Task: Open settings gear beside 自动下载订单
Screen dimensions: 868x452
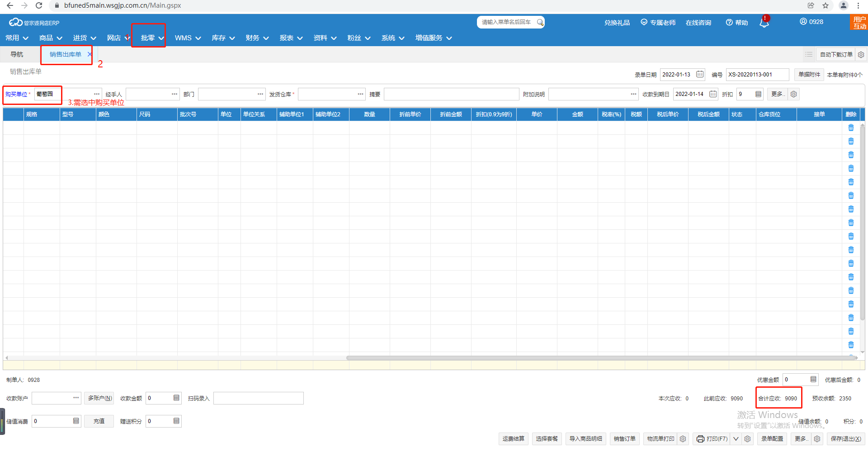Action: coord(861,55)
